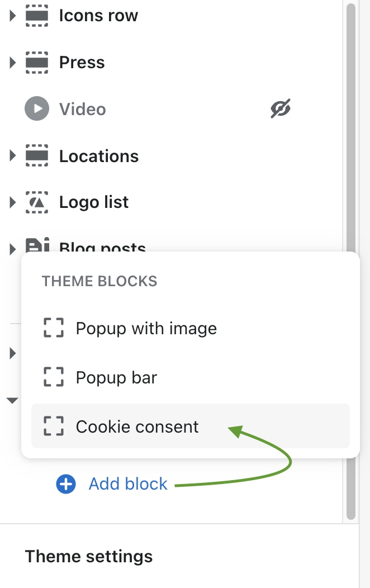This screenshot has height=588, width=370.
Task: Click the Add block link
Action: (x=128, y=484)
